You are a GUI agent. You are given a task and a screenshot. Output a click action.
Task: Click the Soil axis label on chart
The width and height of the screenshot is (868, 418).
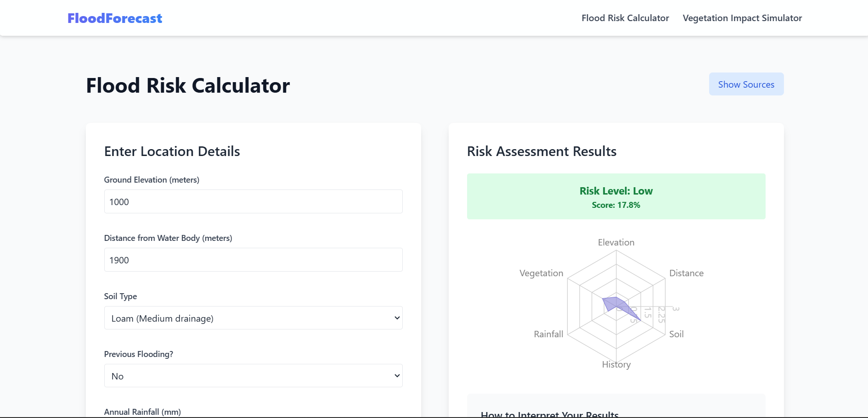(x=676, y=334)
